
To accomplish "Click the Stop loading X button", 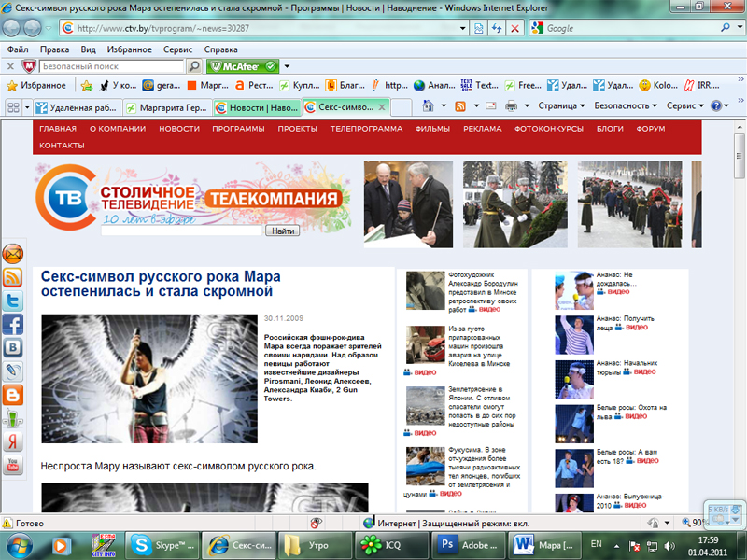I will pos(514,28).
